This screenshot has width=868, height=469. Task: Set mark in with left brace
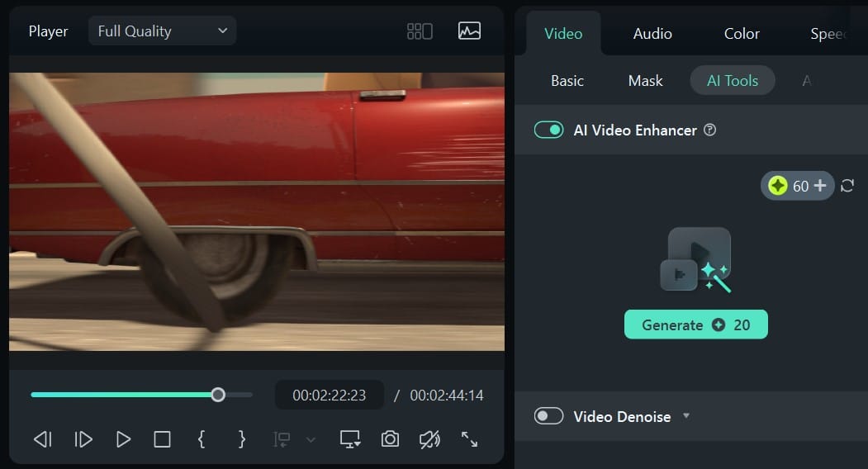(x=202, y=439)
